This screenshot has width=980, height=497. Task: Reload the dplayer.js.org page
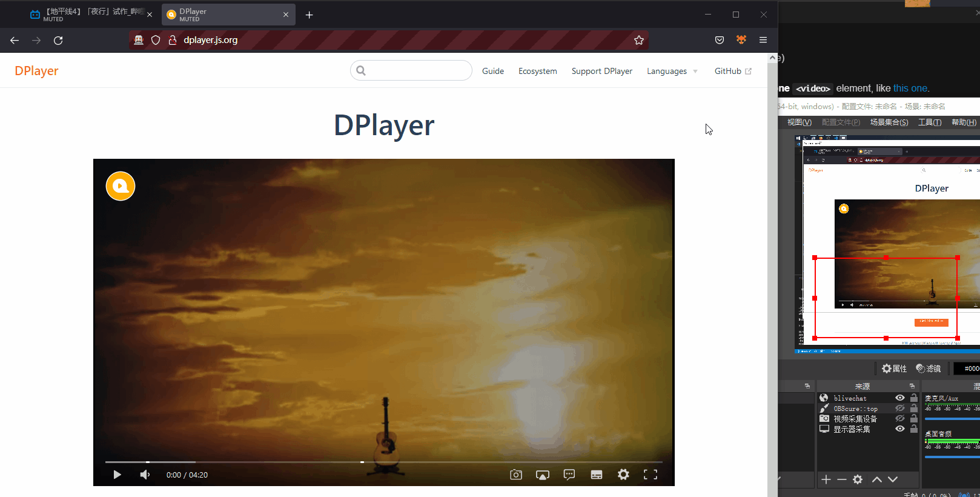58,40
